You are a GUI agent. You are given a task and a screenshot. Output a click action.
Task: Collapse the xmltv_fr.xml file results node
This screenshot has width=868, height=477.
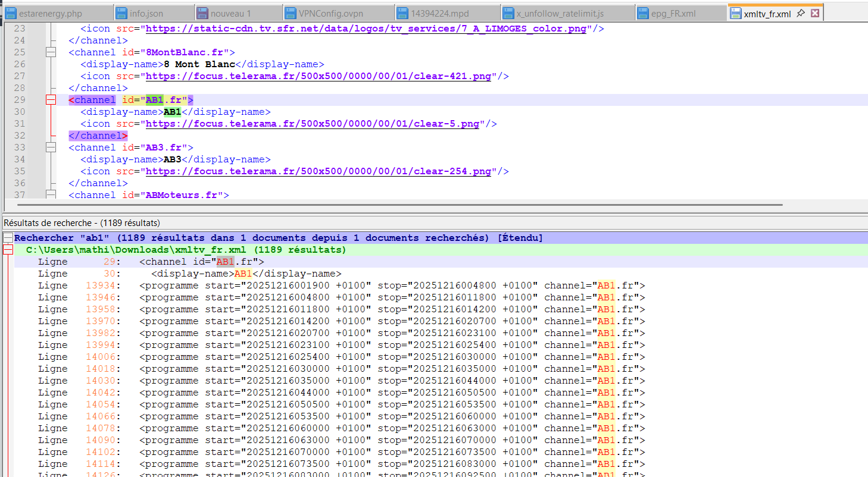[x=8, y=250]
